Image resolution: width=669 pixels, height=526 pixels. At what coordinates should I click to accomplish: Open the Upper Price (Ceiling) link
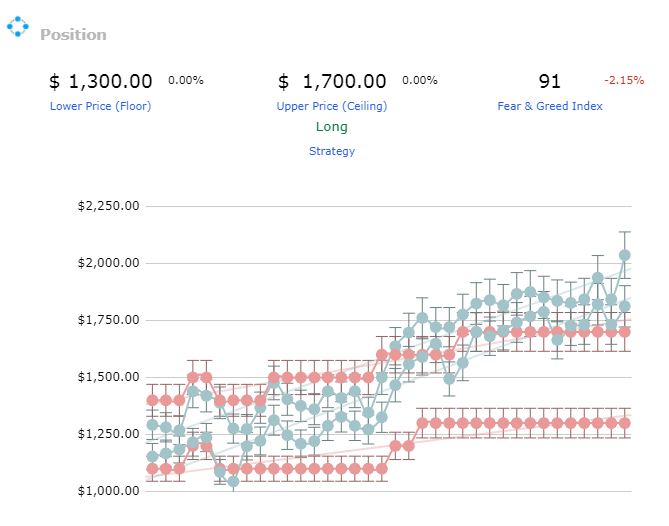point(332,106)
